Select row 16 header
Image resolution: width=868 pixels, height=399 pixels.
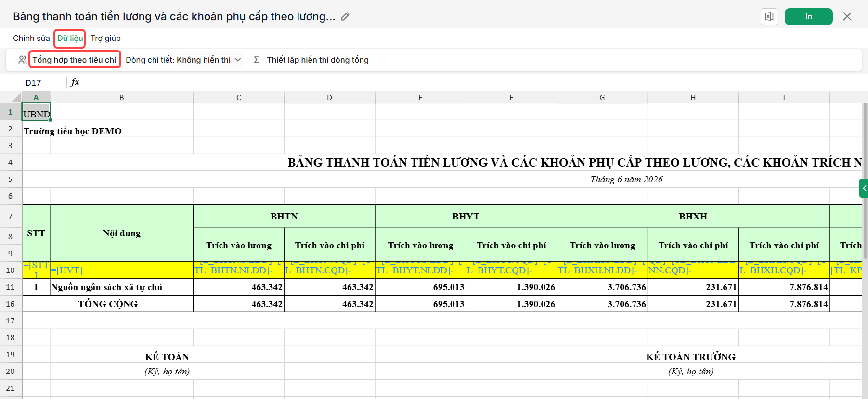(x=11, y=304)
